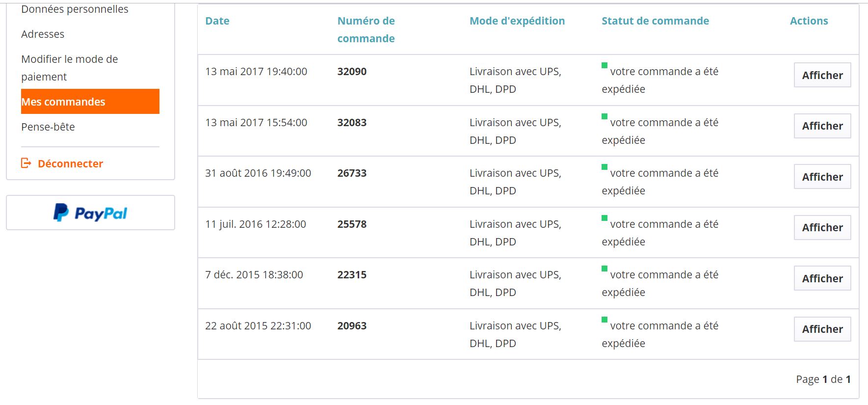The height and width of the screenshot is (405, 868).
Task: Show order 32090 with Afficher button
Action: coord(822,75)
